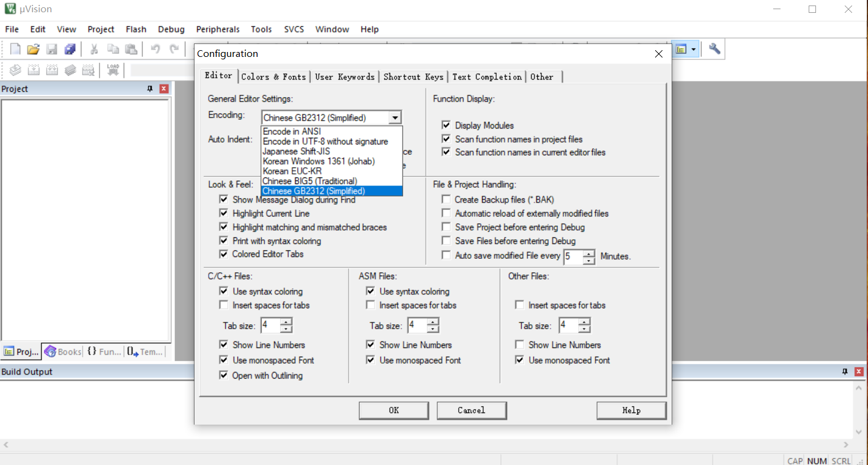Click the Help button in dialog
Image resolution: width=868 pixels, height=465 pixels.
(x=631, y=411)
